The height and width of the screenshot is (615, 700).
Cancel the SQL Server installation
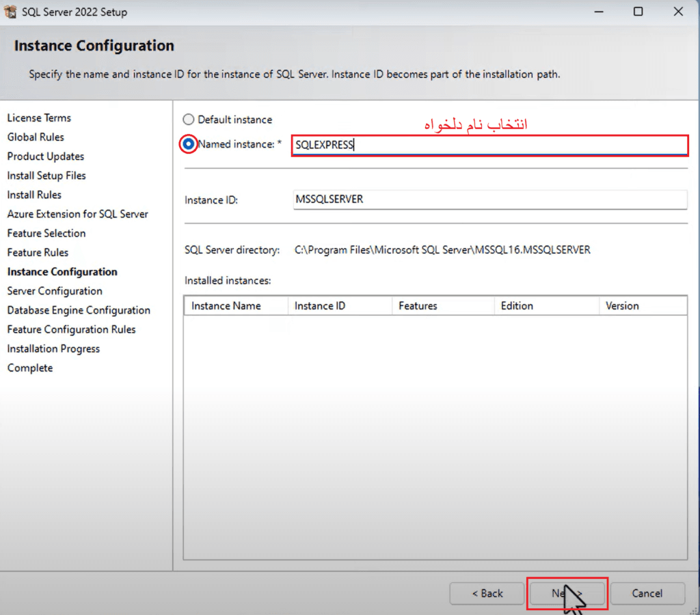coord(647,593)
